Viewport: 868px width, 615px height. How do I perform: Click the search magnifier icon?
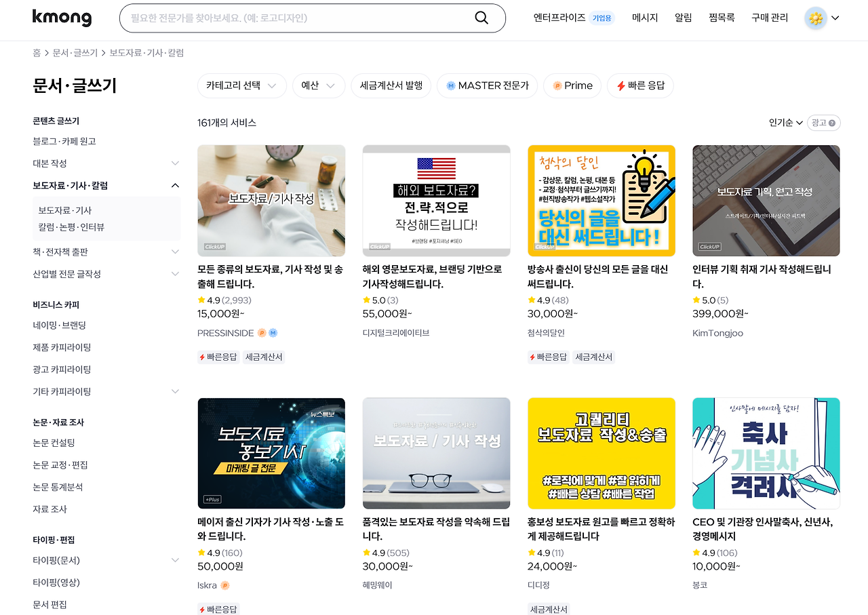coord(481,18)
